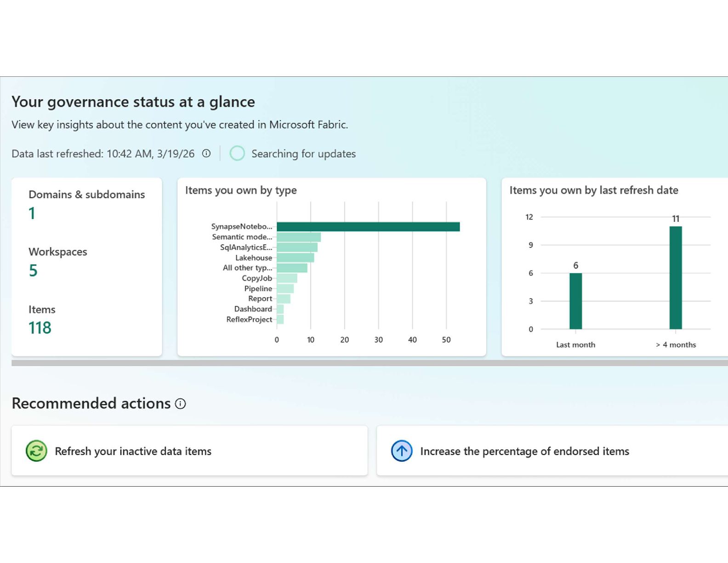Click the 'SynapseNotebo...' axis label
This screenshot has width=728, height=563.
pyautogui.click(x=242, y=227)
